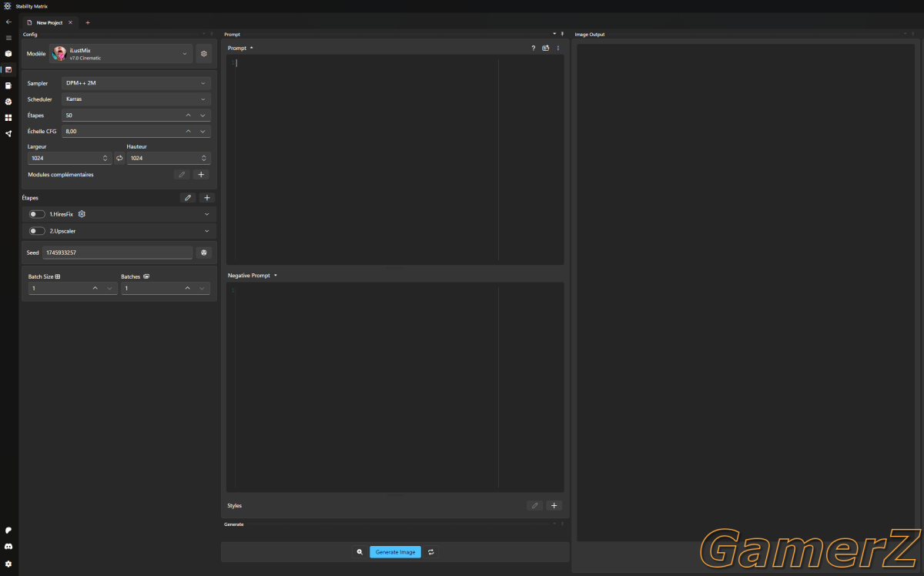Viewport: 924px width, 576px height.
Task: Open the Checkpoint Manager sidebar icon
Action: (8, 85)
